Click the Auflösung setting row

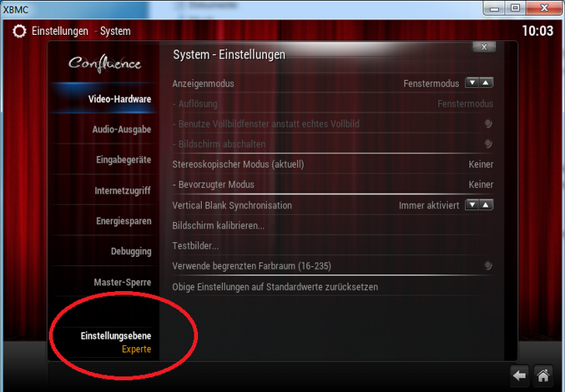point(333,103)
